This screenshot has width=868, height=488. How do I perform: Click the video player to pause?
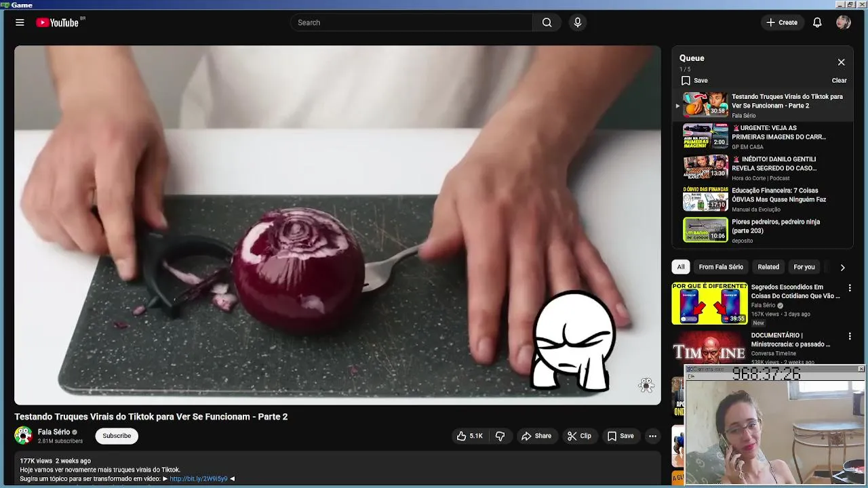tap(337, 225)
